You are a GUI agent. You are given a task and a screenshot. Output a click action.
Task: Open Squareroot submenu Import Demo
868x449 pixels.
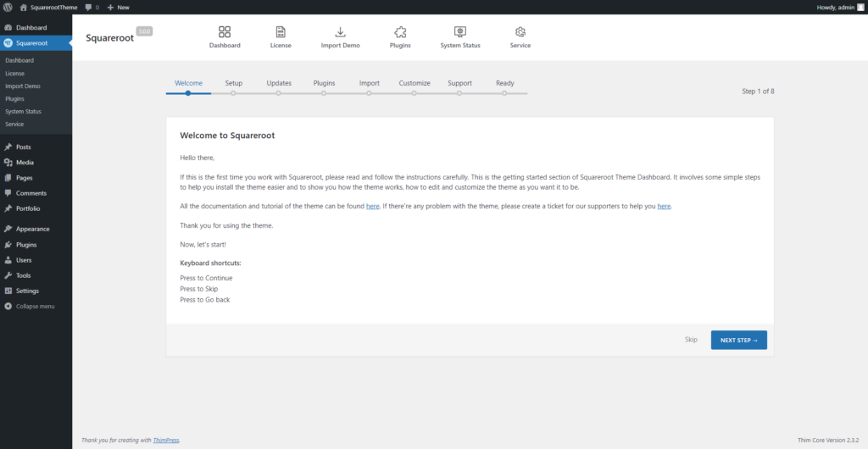click(23, 86)
